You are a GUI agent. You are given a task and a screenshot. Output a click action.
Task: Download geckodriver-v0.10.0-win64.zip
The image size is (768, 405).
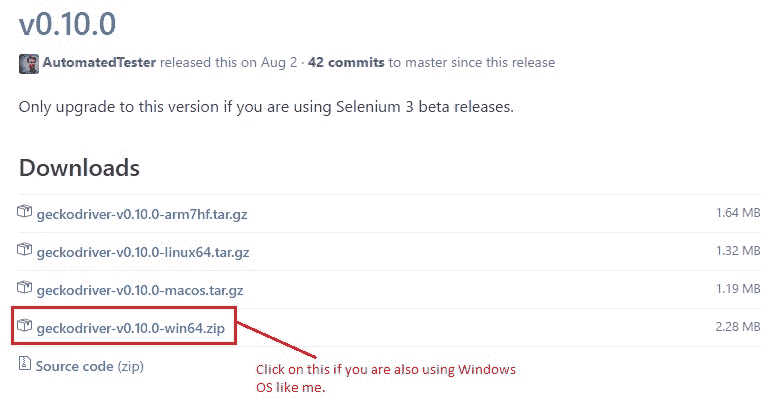tap(131, 328)
